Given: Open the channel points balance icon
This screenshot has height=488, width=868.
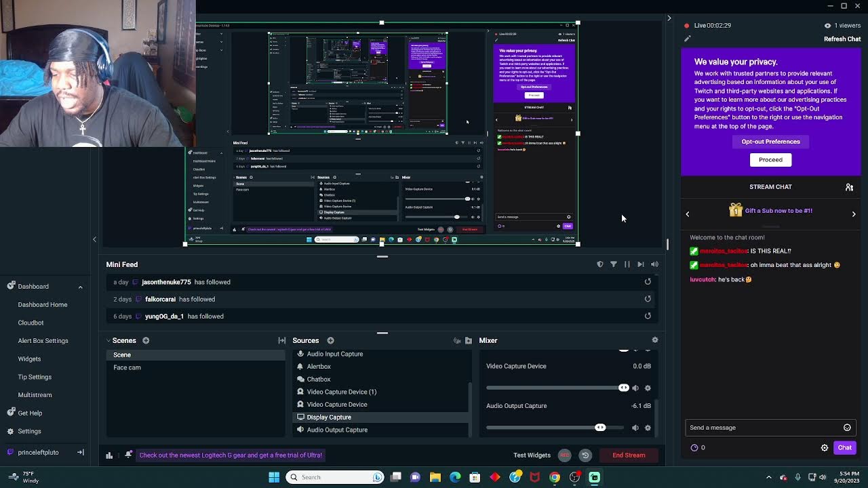Looking at the screenshot, I should point(694,448).
